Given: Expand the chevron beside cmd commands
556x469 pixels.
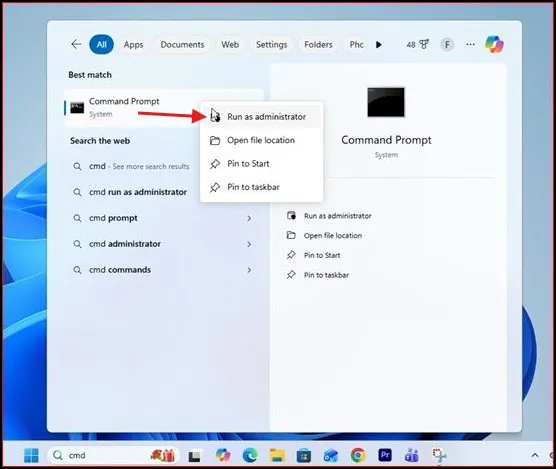Looking at the screenshot, I should pyautogui.click(x=249, y=270).
